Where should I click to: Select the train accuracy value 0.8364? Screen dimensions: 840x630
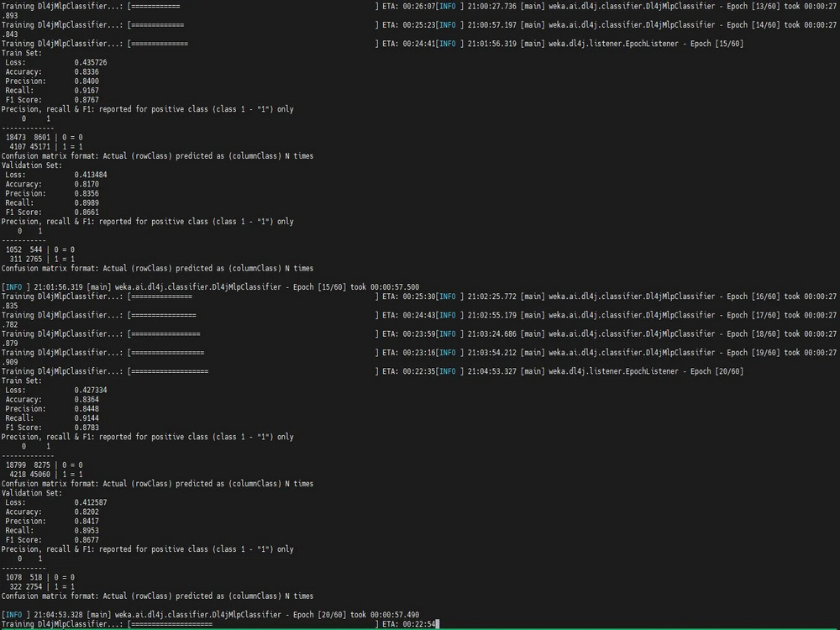pyautogui.click(x=87, y=400)
